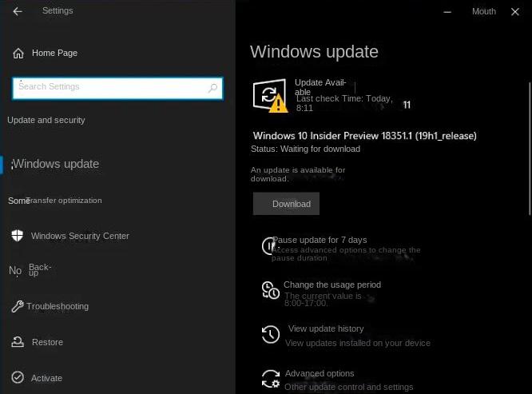Click the Home Page house icon

click(18, 54)
